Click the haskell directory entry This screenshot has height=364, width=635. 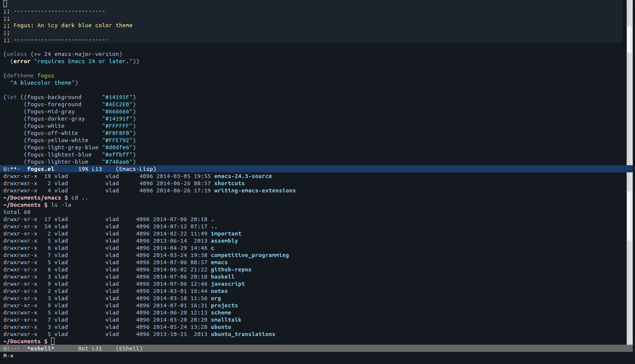coord(223,277)
